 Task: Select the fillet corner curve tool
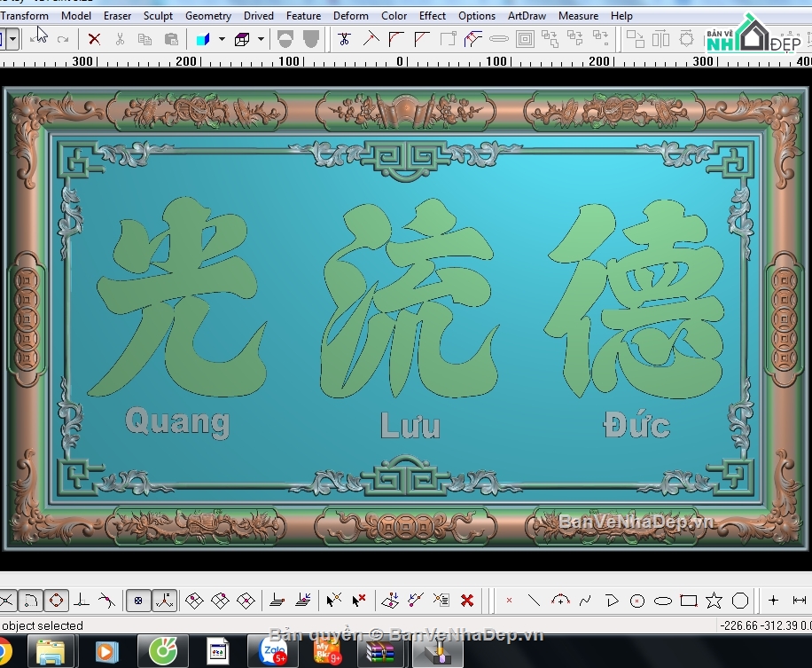click(396, 39)
